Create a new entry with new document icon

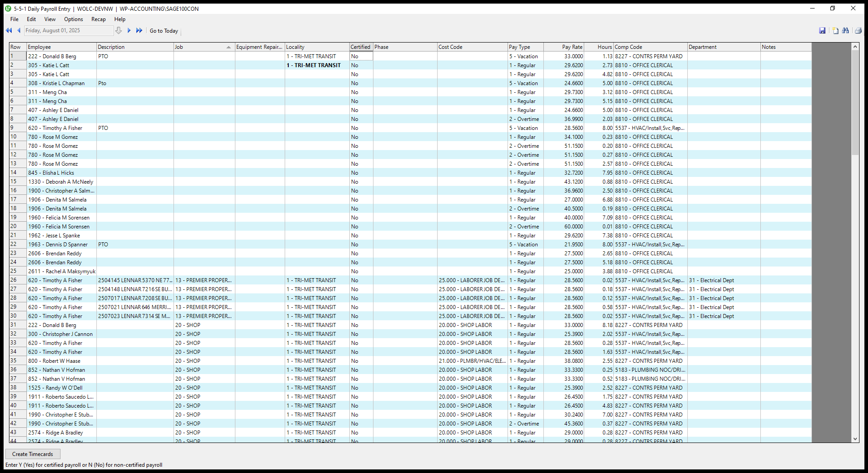(835, 30)
